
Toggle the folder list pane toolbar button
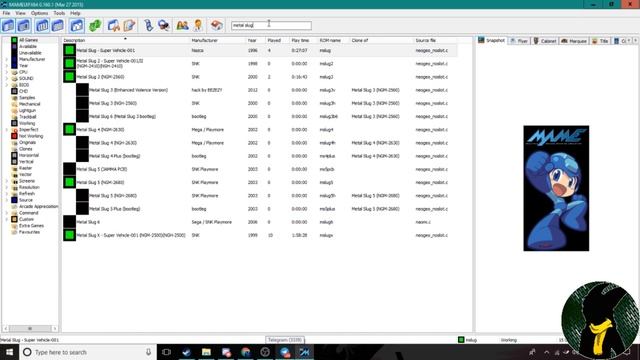coord(8,25)
